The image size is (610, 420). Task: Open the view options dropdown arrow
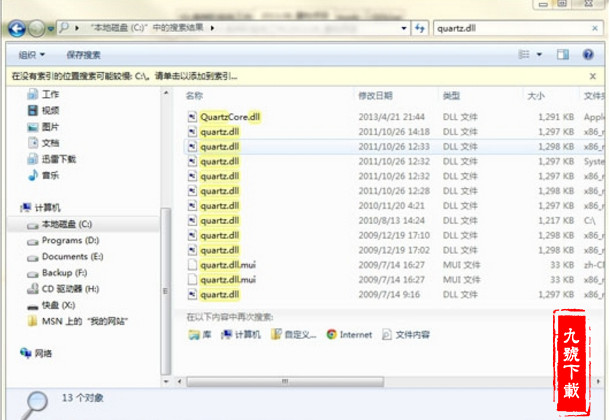539,54
